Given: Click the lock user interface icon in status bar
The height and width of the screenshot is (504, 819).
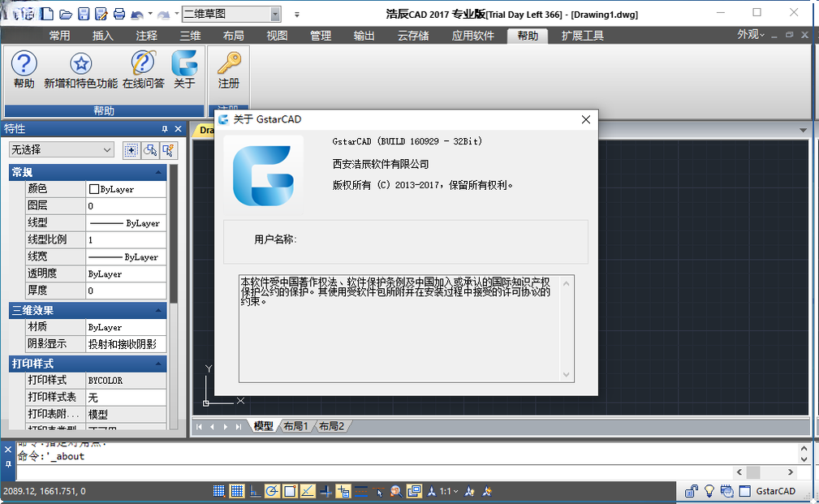Looking at the screenshot, I should [692, 491].
